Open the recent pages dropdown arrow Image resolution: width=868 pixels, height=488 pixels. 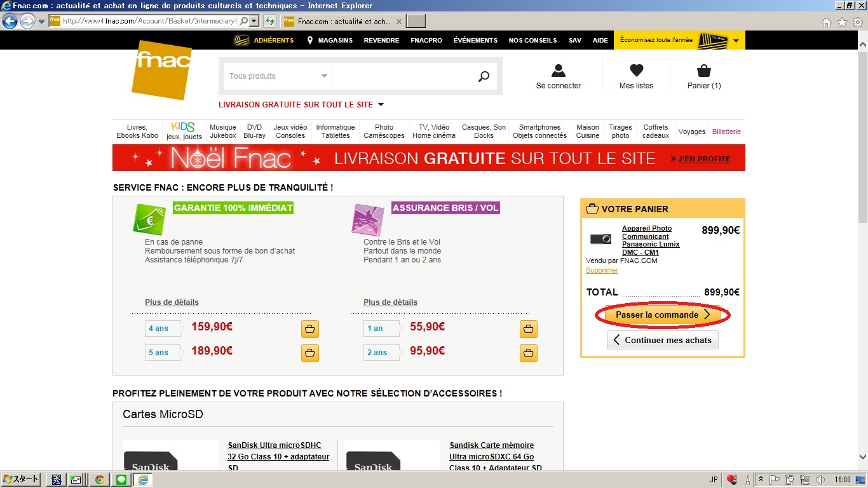pyautogui.click(x=41, y=22)
